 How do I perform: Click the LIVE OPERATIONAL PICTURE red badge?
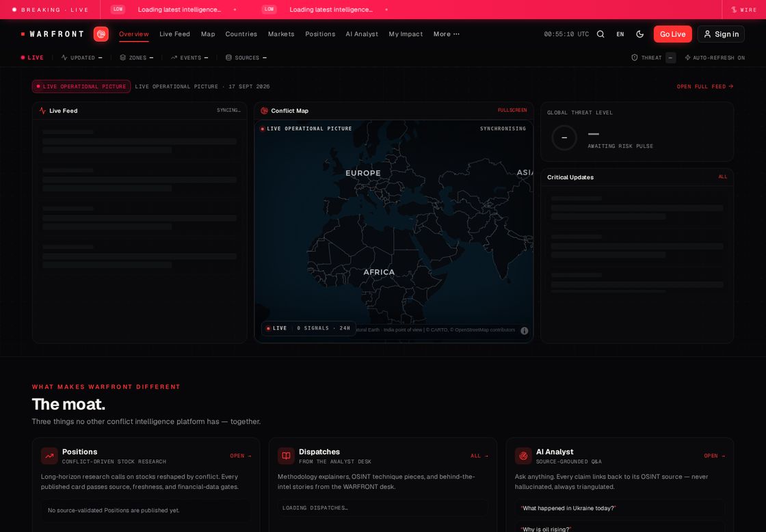pyautogui.click(x=81, y=86)
